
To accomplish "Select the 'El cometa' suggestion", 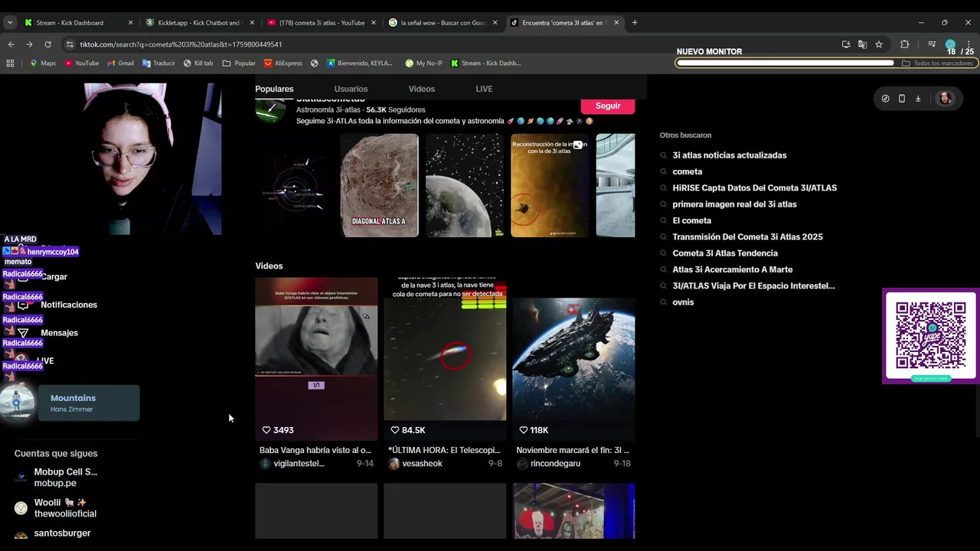I will pos(691,220).
